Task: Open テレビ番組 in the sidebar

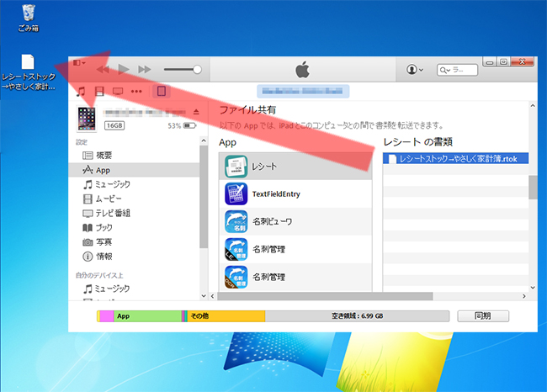Action: 135,213
